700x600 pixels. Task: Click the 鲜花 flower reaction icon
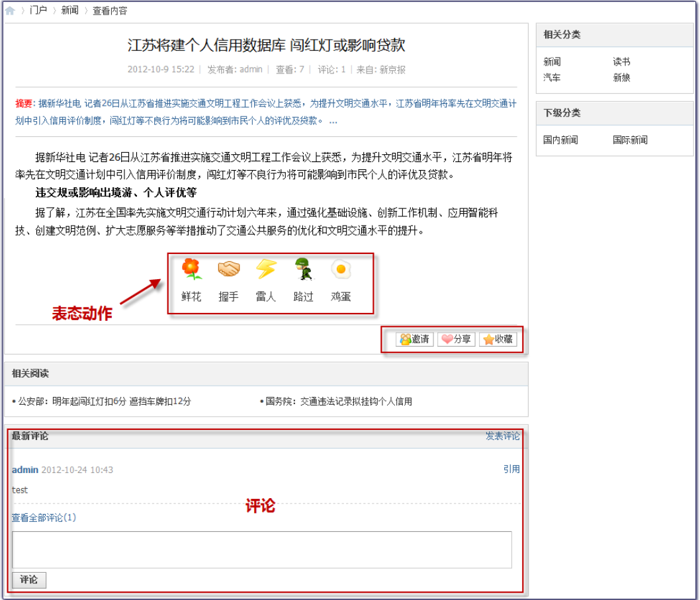pyautogui.click(x=191, y=269)
